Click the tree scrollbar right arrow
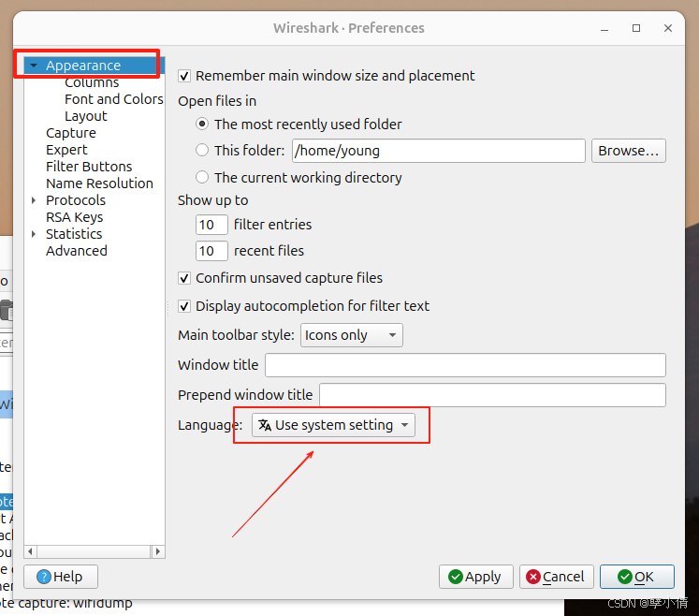 [x=158, y=551]
